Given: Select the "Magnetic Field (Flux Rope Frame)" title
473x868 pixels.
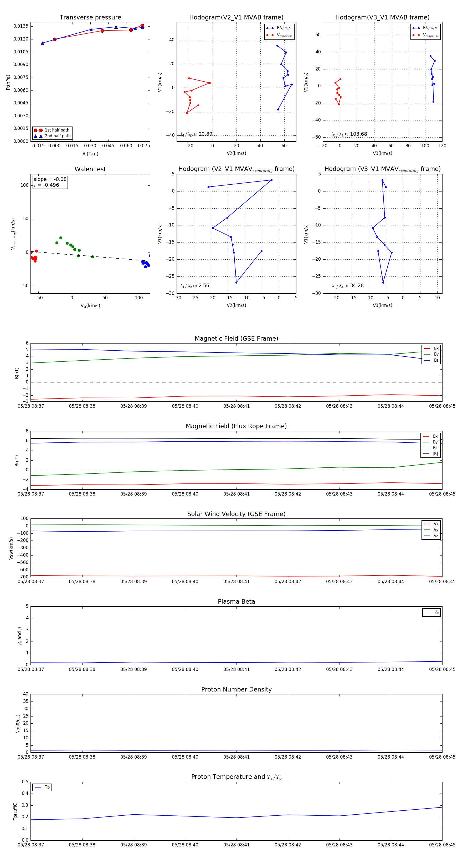Looking at the screenshot, I should click(236, 426).
